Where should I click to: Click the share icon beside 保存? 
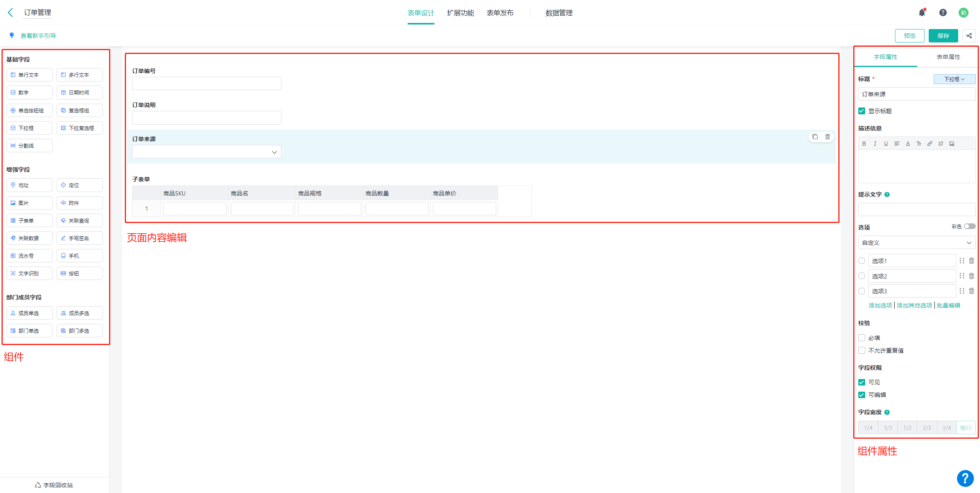pos(969,36)
